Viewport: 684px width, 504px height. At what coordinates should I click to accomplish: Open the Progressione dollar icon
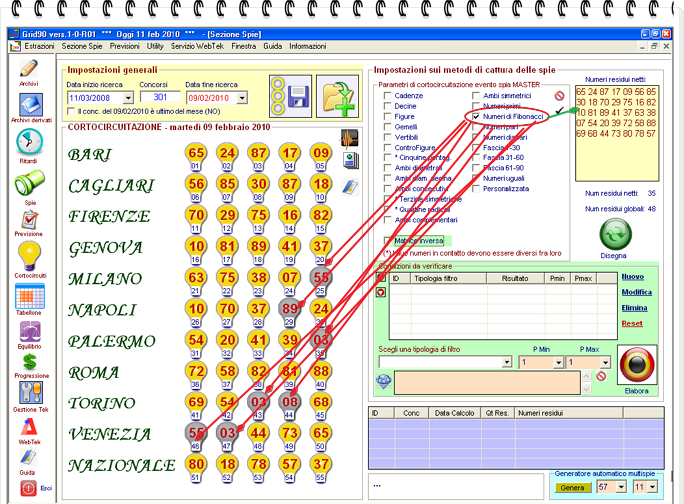pyautogui.click(x=30, y=362)
